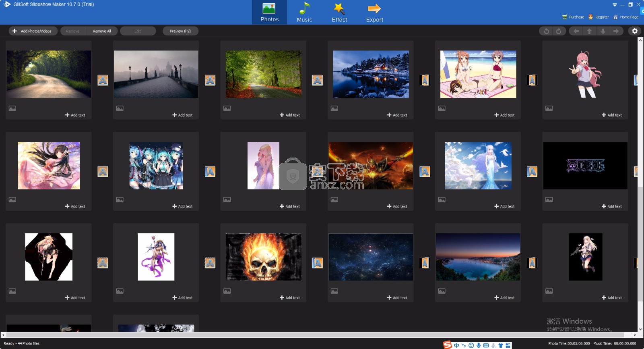Click image icon under pink-haired peace-sign girl

click(x=549, y=108)
